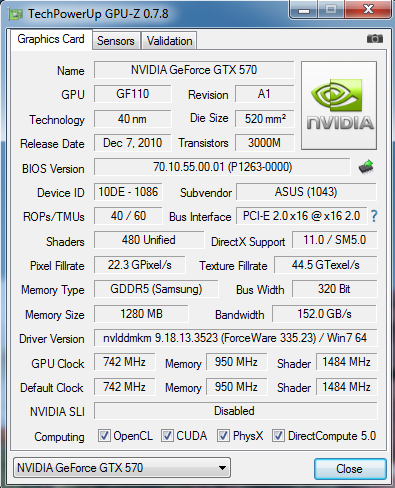
Task: Click the NVIDIA SLI Disabled field
Action: point(235,411)
